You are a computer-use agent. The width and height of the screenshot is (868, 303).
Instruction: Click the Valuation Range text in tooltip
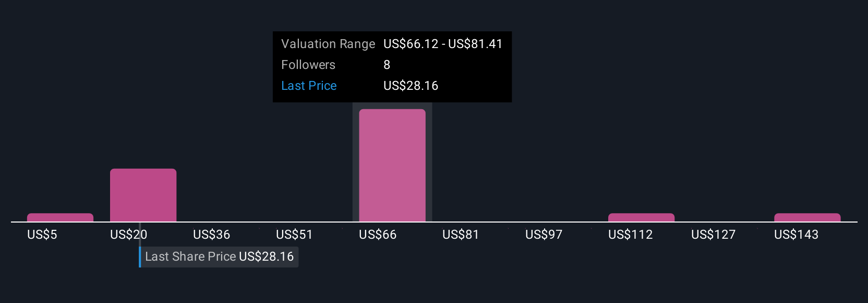(328, 44)
